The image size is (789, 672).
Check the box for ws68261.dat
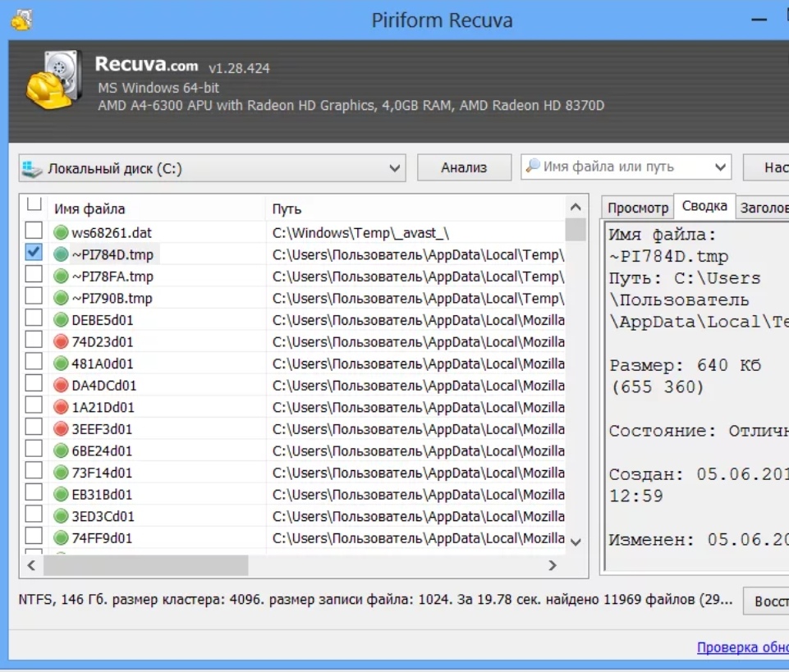[34, 231]
